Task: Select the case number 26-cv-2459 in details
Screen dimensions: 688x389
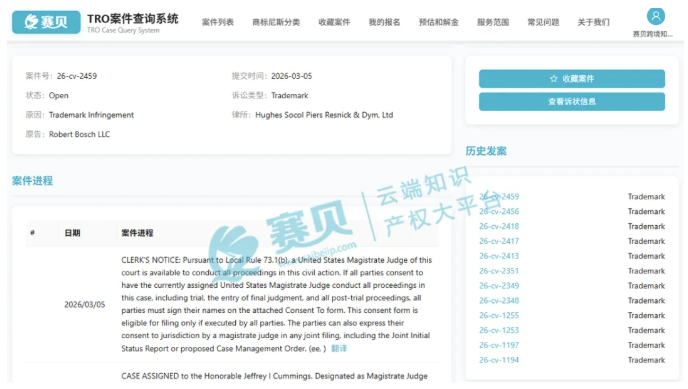Action: (x=77, y=76)
